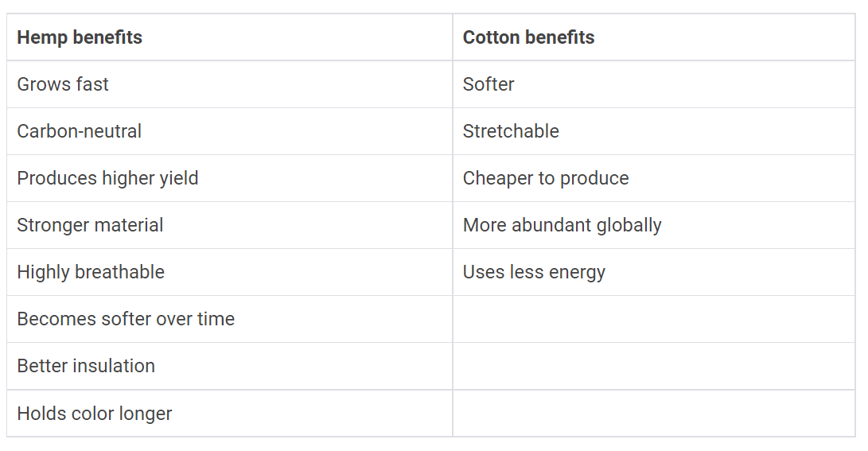This screenshot has width=868, height=451.
Task: Click the empty cotton cell beside 'Becomes softer over time'
Action: pos(653,319)
